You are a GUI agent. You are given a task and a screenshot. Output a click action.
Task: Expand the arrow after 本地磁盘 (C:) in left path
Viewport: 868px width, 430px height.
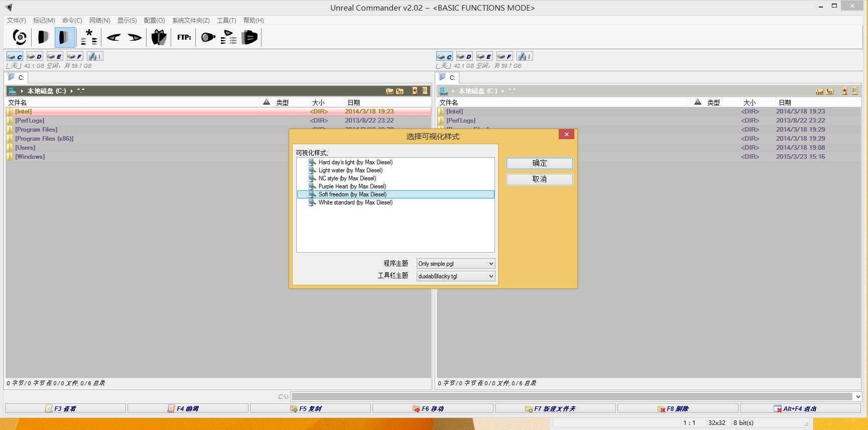[72, 91]
